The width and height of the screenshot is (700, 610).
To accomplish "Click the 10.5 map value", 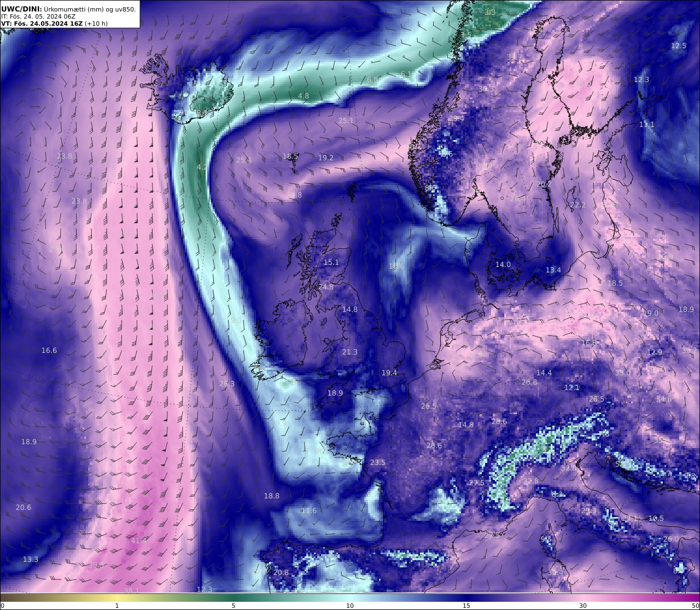I will tap(656, 519).
